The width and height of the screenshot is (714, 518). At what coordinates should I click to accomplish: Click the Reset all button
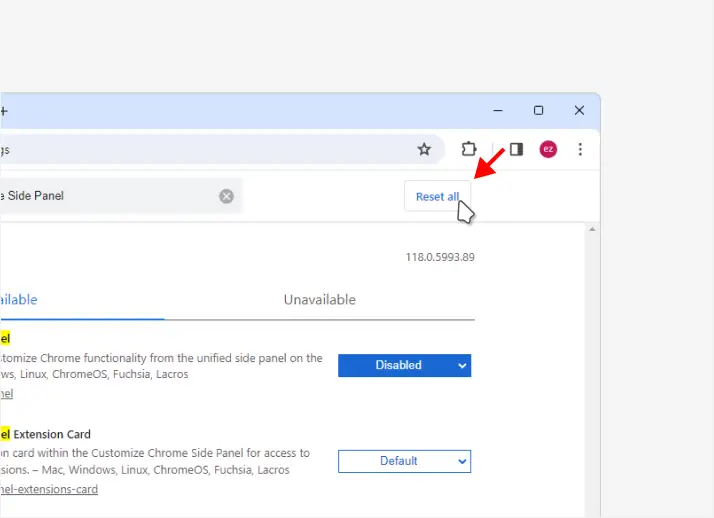point(437,196)
